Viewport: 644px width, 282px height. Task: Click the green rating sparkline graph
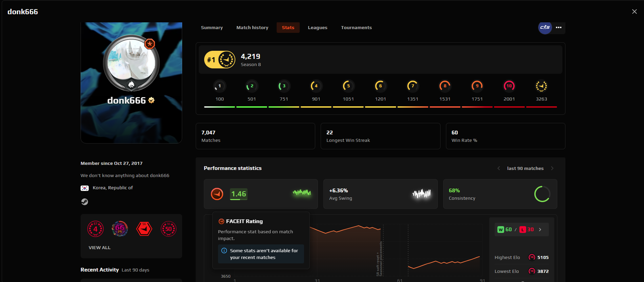coord(302,193)
